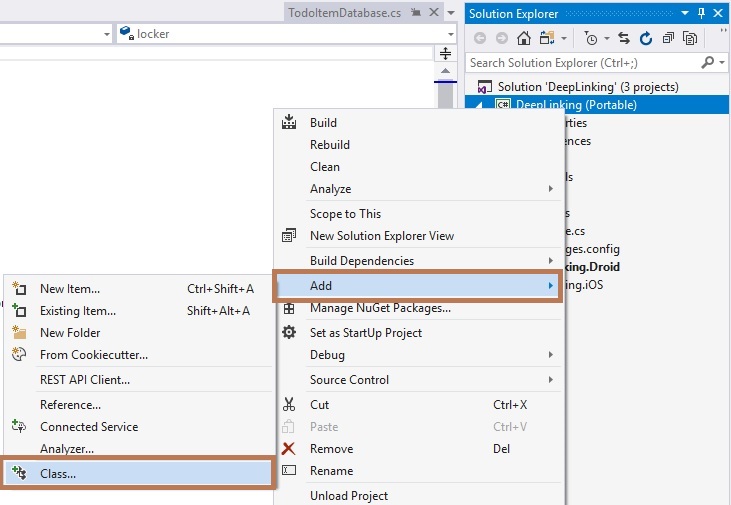Close the TodoItemDatabase.cs tab

pyautogui.click(x=434, y=13)
